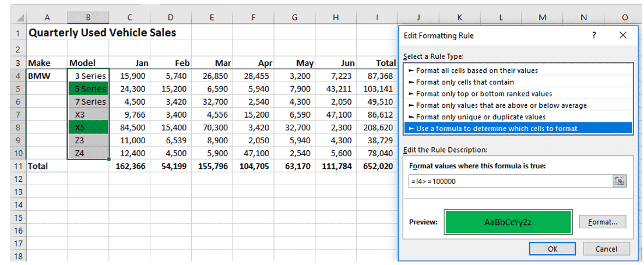Confirm the rule with OK button
Image resolution: width=644 pixels, height=265 pixels.
(552, 249)
